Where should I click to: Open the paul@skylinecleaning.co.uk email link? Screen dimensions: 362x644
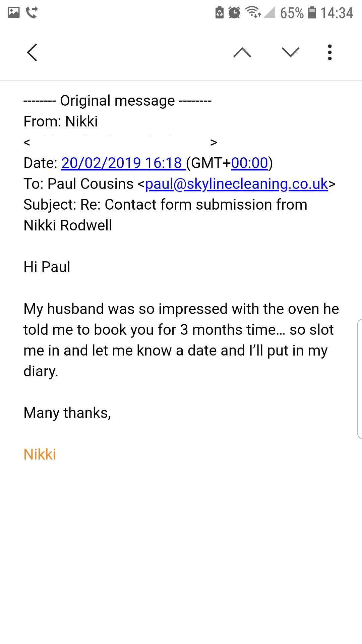(x=236, y=184)
